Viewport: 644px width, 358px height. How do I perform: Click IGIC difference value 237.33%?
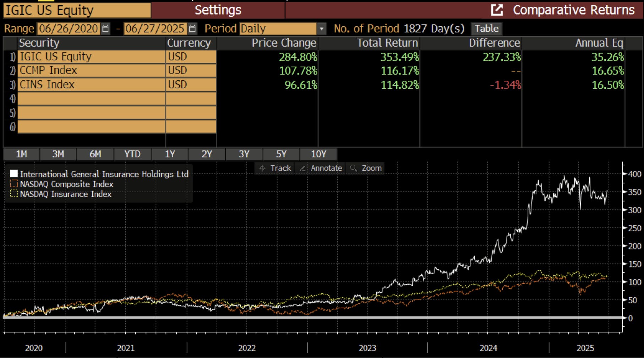[x=502, y=57]
